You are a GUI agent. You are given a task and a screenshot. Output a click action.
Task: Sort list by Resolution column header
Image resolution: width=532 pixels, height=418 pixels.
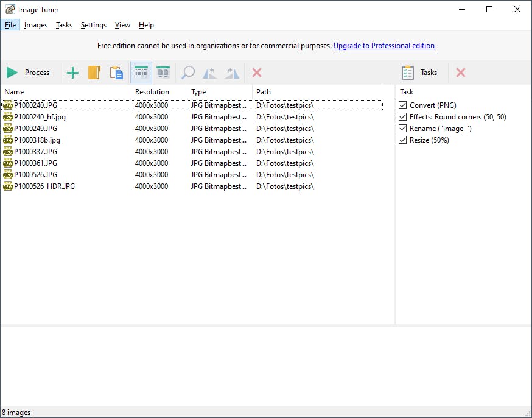152,92
